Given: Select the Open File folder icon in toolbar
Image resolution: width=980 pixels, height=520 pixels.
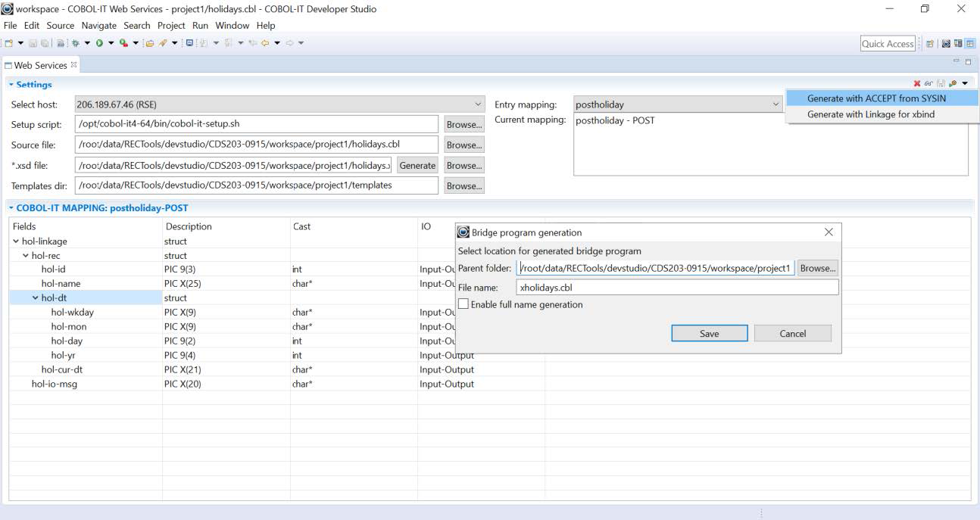Looking at the screenshot, I should [151, 43].
